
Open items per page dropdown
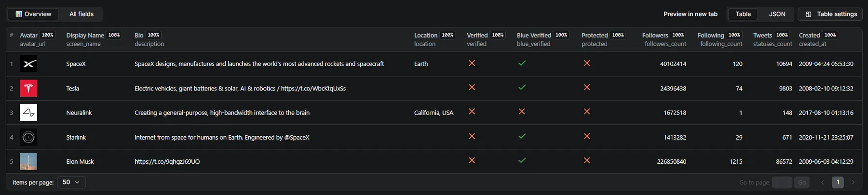71,182
